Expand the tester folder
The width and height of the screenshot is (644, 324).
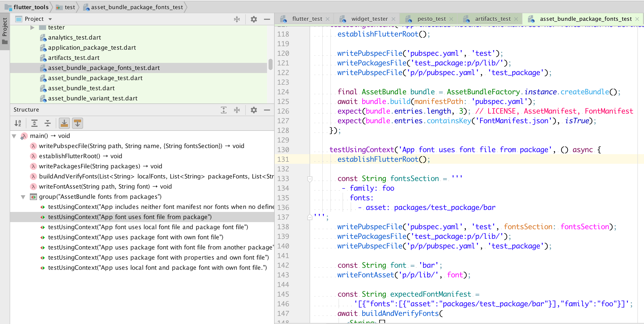click(x=32, y=27)
